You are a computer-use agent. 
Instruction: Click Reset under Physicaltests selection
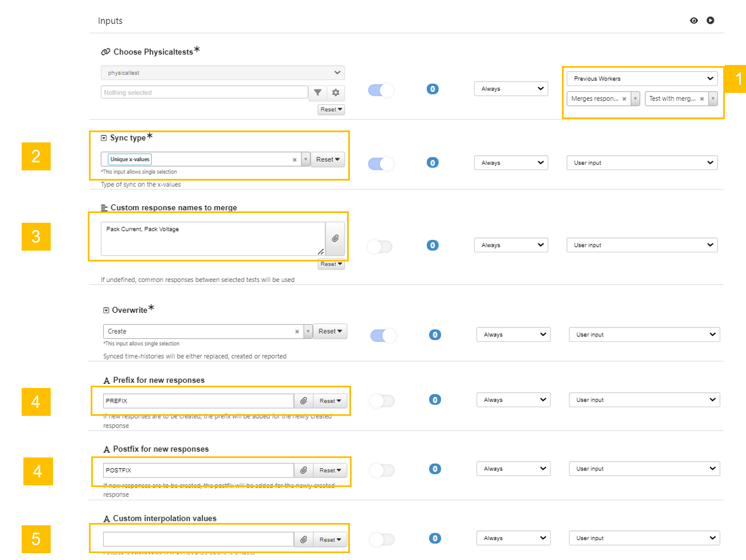pyautogui.click(x=331, y=109)
